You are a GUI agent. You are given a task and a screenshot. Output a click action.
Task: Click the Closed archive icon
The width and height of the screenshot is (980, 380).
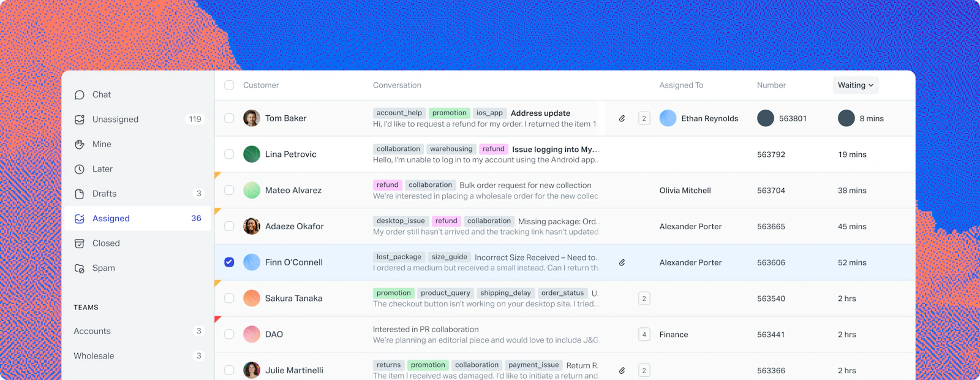(80, 243)
